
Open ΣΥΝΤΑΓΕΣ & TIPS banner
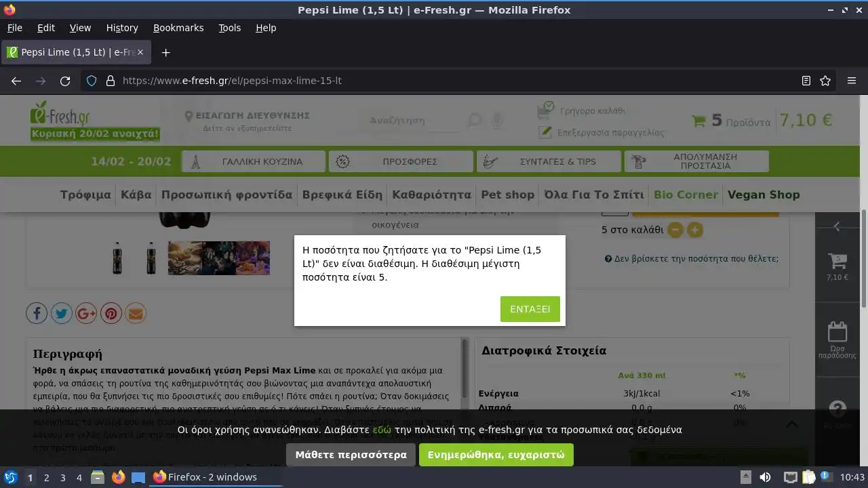pyautogui.click(x=549, y=161)
